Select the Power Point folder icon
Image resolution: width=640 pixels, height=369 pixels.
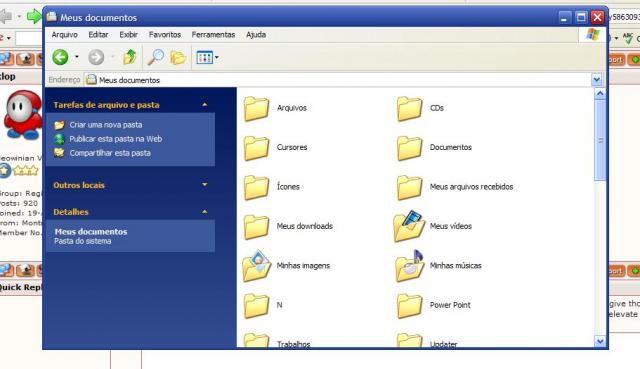[409, 306]
